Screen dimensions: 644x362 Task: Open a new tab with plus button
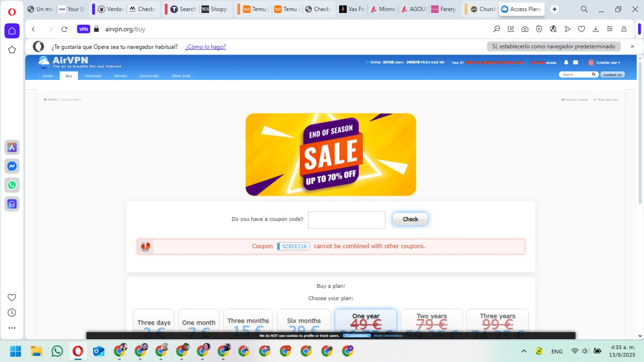[555, 9]
